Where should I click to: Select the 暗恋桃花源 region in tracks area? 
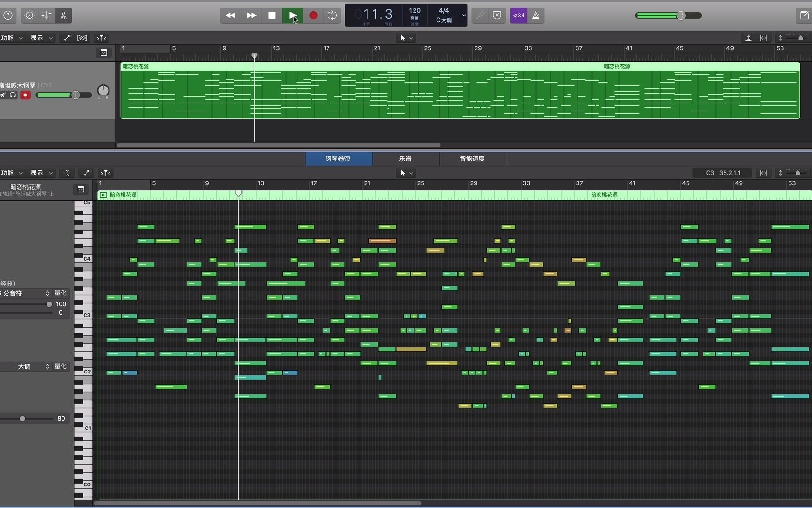460,90
